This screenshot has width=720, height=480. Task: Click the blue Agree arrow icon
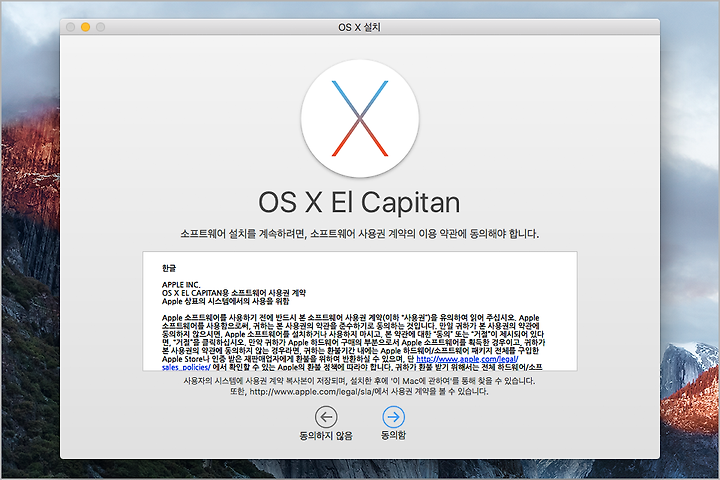click(394, 417)
